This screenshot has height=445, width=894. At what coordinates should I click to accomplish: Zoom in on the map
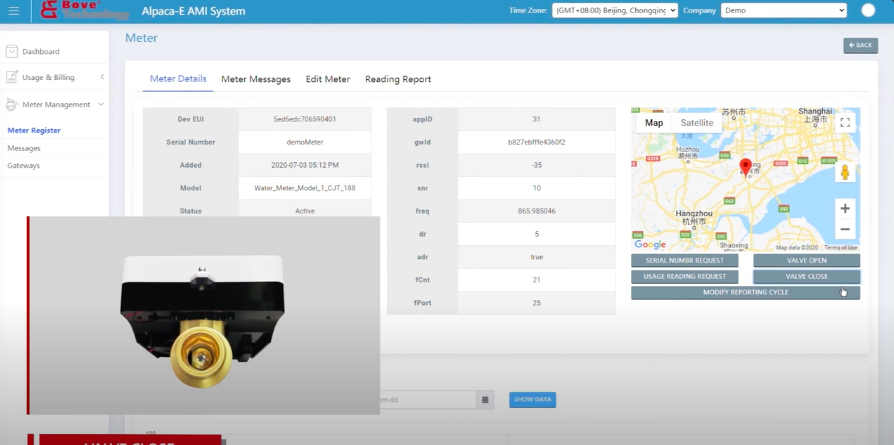pyautogui.click(x=845, y=208)
